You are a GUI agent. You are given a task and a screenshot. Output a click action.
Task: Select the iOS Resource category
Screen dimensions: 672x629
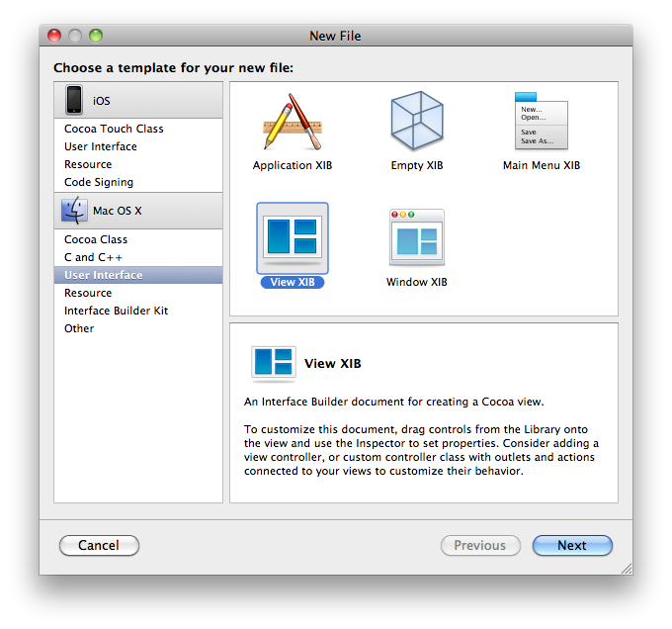pos(88,164)
